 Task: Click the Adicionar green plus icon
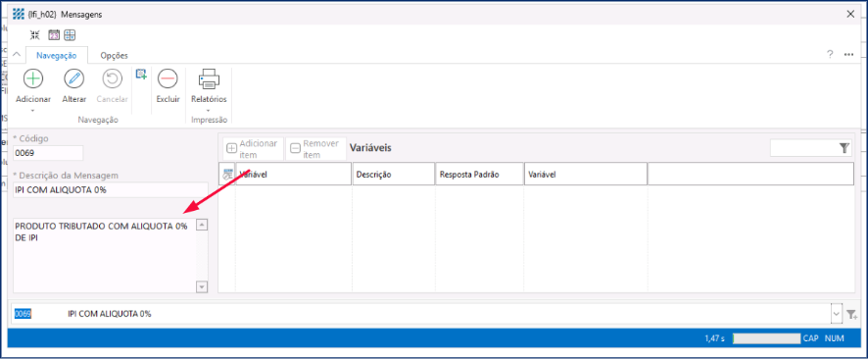(x=33, y=78)
